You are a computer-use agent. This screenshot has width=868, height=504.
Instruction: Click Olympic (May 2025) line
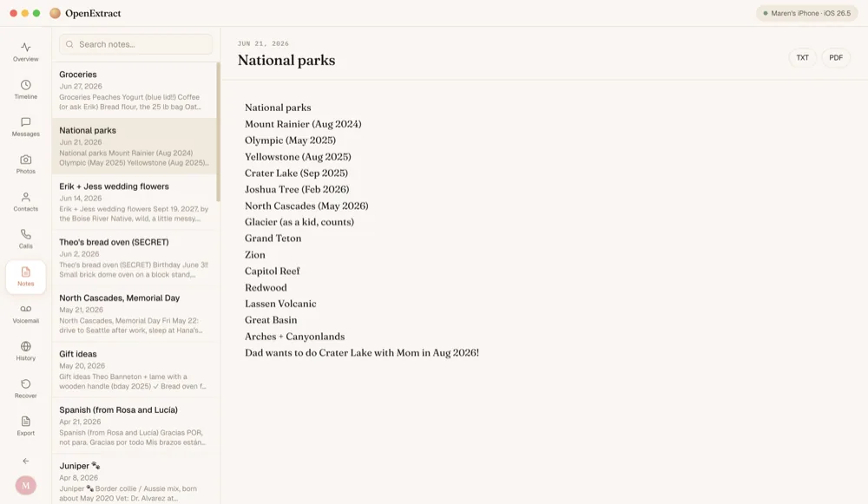click(x=290, y=140)
